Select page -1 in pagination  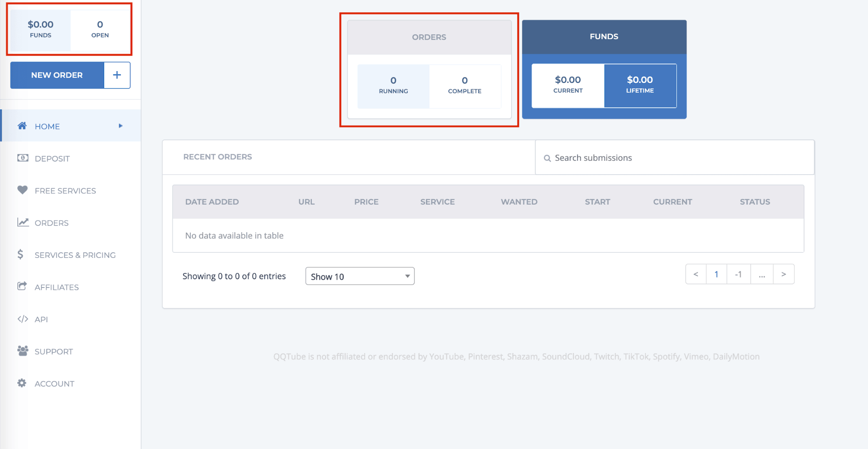click(x=739, y=274)
